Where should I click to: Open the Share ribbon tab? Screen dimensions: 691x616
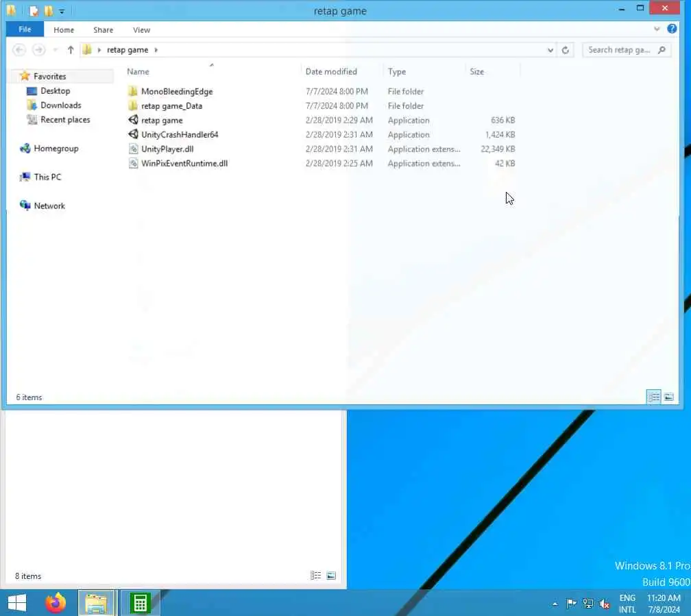coord(103,29)
